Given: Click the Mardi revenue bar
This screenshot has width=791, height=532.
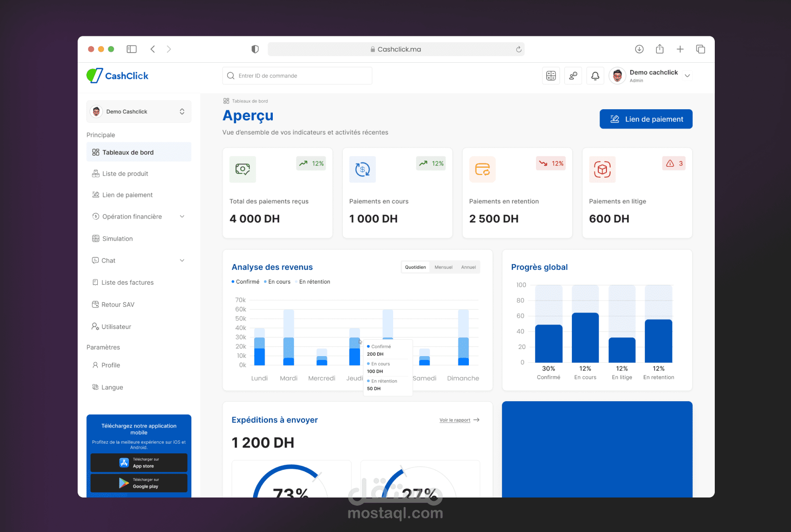Looking at the screenshot, I should pos(289,337).
